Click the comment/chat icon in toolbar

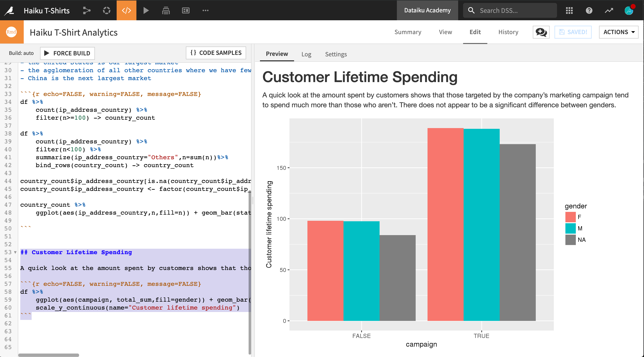tap(541, 32)
